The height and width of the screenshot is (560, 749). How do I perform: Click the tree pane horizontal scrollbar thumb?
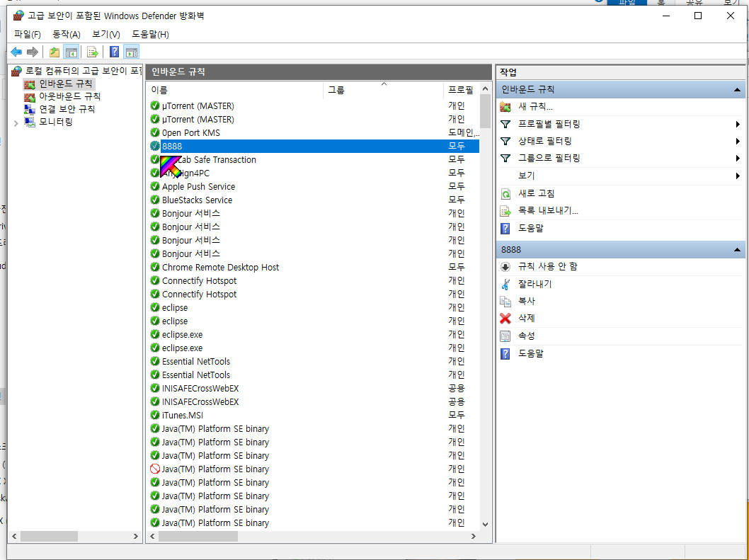tap(49, 537)
